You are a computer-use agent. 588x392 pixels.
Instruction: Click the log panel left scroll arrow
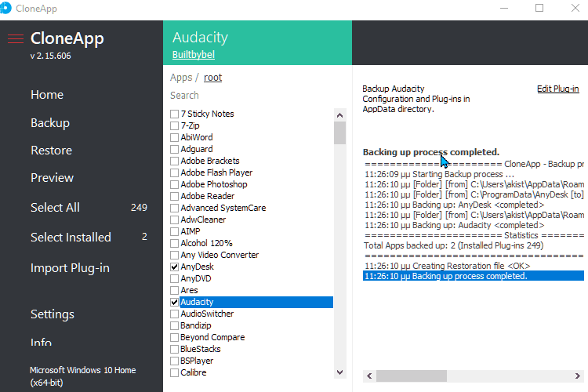pyautogui.click(x=369, y=376)
